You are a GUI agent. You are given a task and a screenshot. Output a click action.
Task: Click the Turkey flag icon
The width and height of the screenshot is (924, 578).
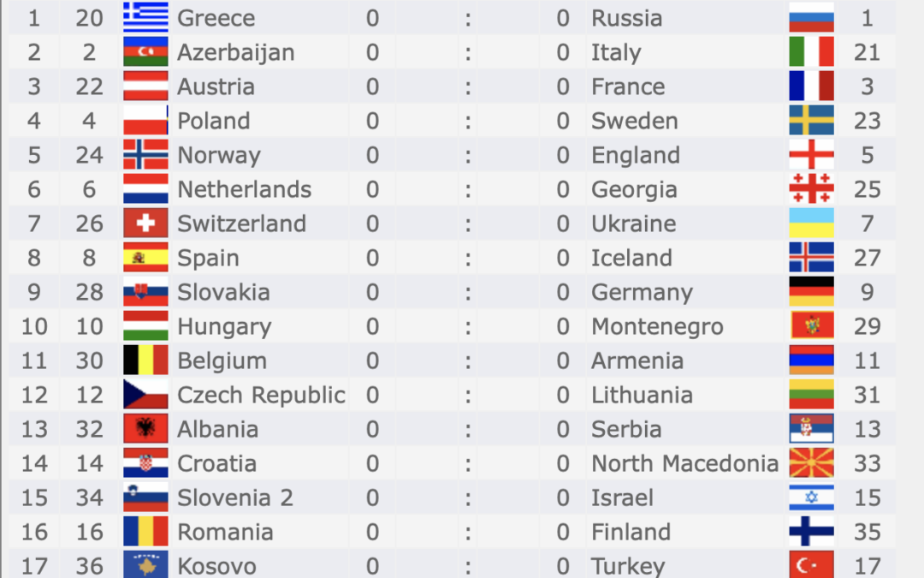click(811, 565)
